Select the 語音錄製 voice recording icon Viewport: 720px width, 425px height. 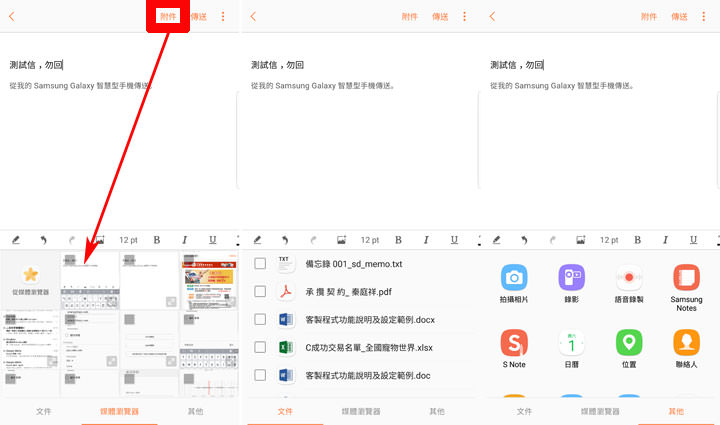628,277
